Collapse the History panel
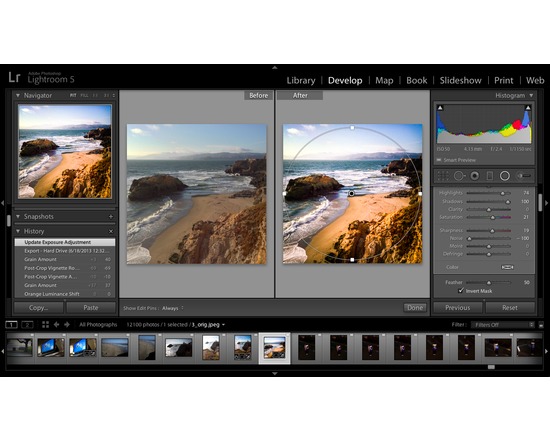 18,231
